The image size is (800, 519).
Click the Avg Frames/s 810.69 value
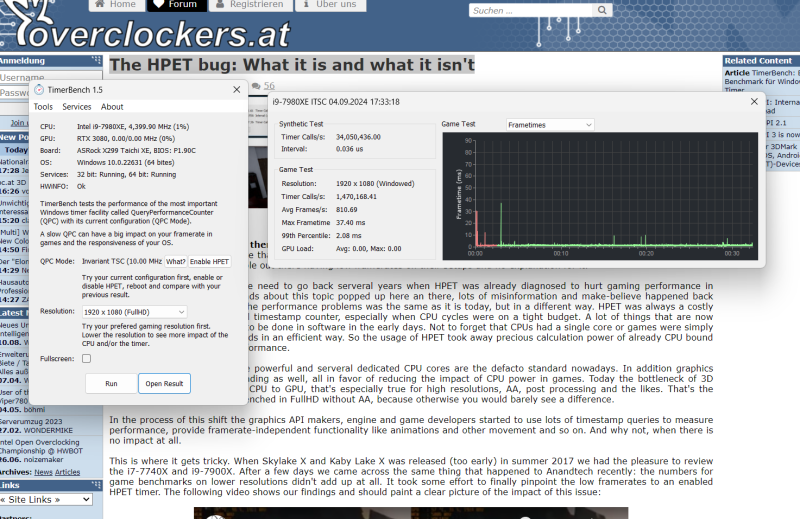pos(346,210)
